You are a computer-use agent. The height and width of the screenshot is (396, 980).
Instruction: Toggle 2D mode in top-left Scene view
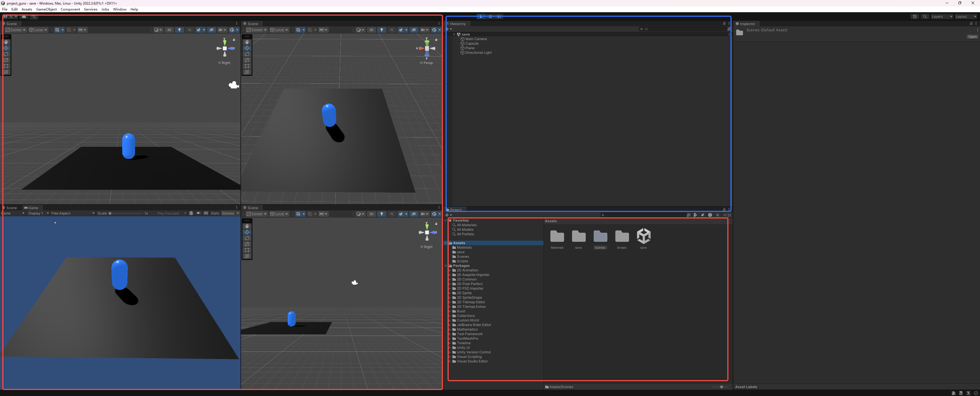click(x=169, y=30)
